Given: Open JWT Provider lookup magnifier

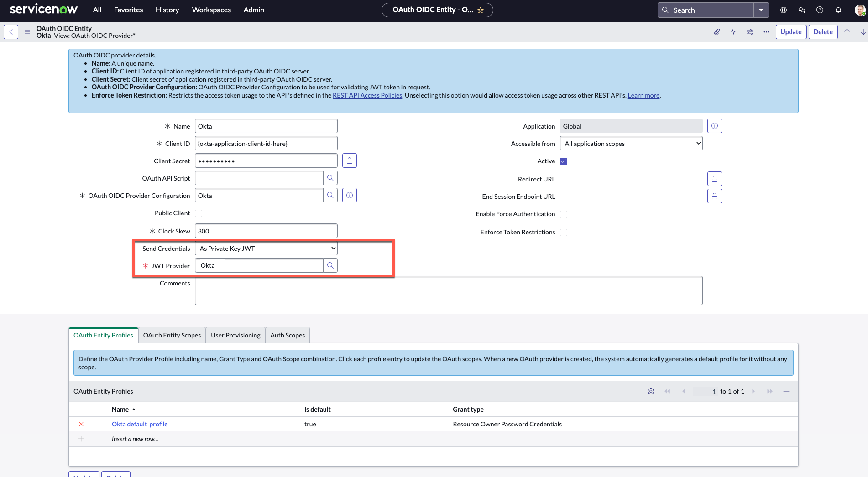Looking at the screenshot, I should (330, 265).
